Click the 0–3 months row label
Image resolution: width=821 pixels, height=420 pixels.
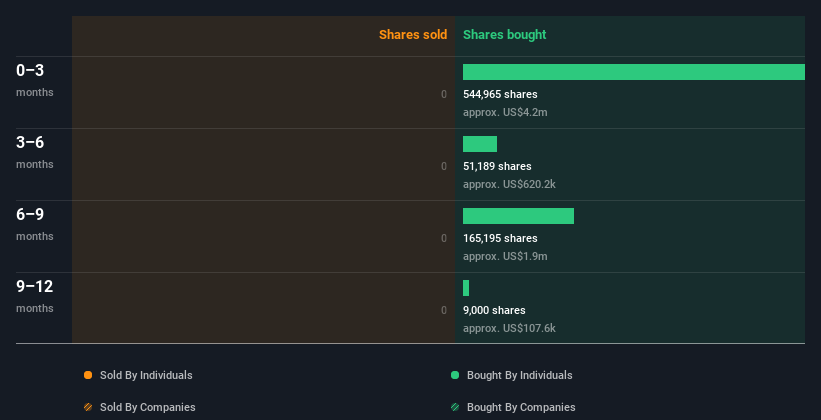(x=35, y=80)
